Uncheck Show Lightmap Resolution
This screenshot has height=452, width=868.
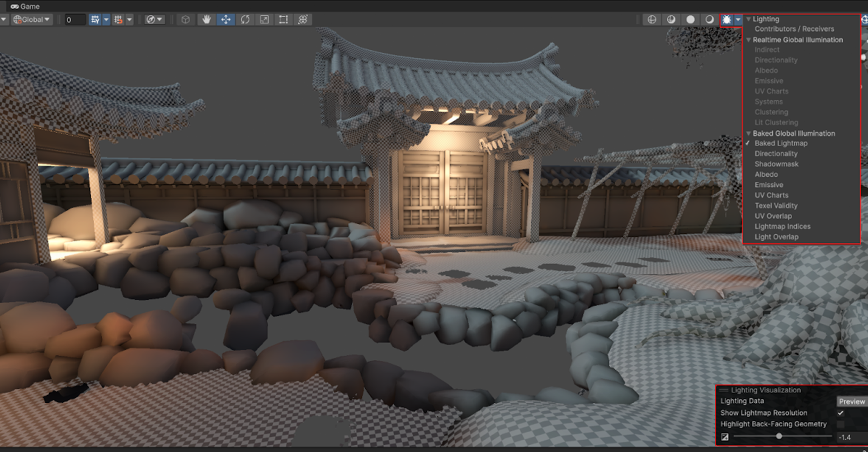pos(840,413)
